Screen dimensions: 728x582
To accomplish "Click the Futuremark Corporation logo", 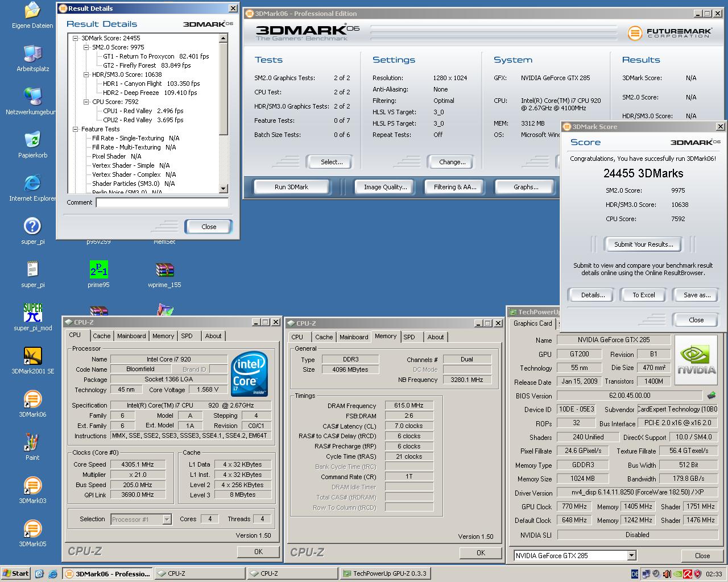I will click(x=669, y=33).
